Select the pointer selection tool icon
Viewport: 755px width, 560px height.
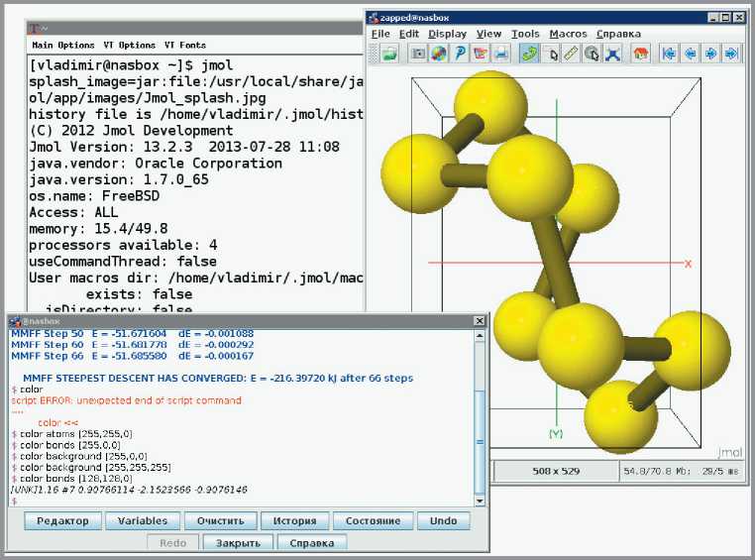(x=550, y=54)
